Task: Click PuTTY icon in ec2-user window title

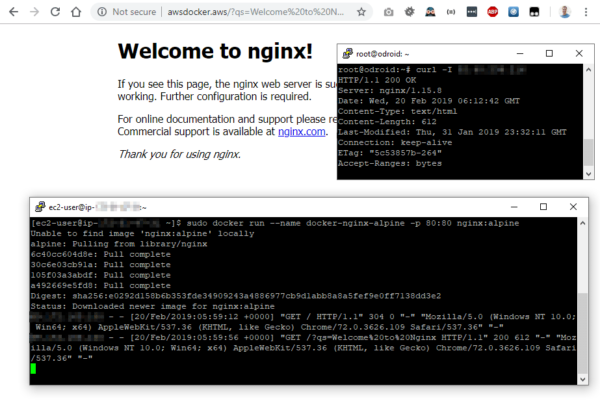Action: click(40, 207)
